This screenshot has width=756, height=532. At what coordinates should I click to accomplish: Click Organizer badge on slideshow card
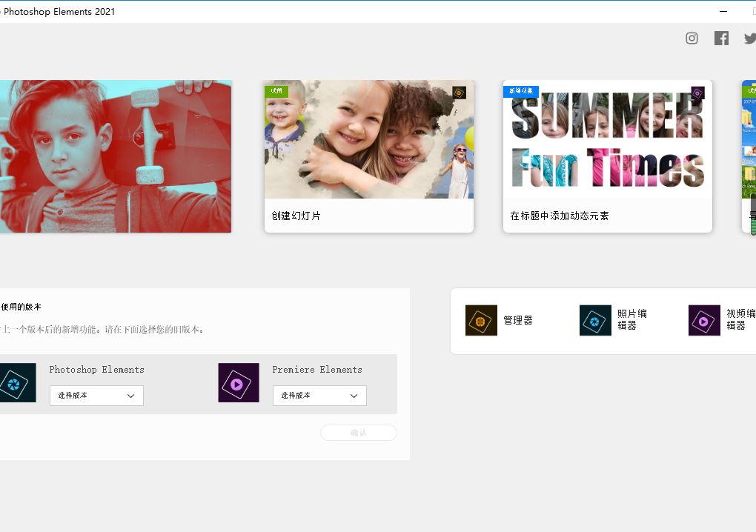pos(459,93)
